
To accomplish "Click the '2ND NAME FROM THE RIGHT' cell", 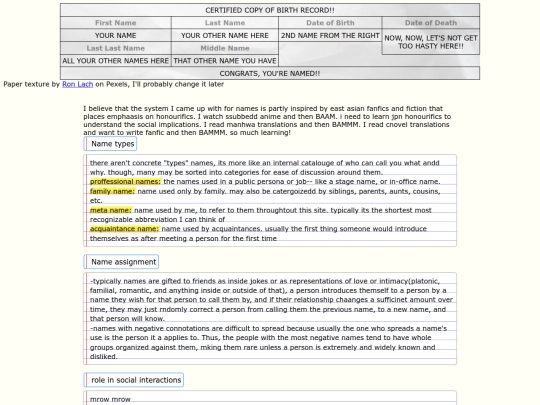I will (330, 35).
